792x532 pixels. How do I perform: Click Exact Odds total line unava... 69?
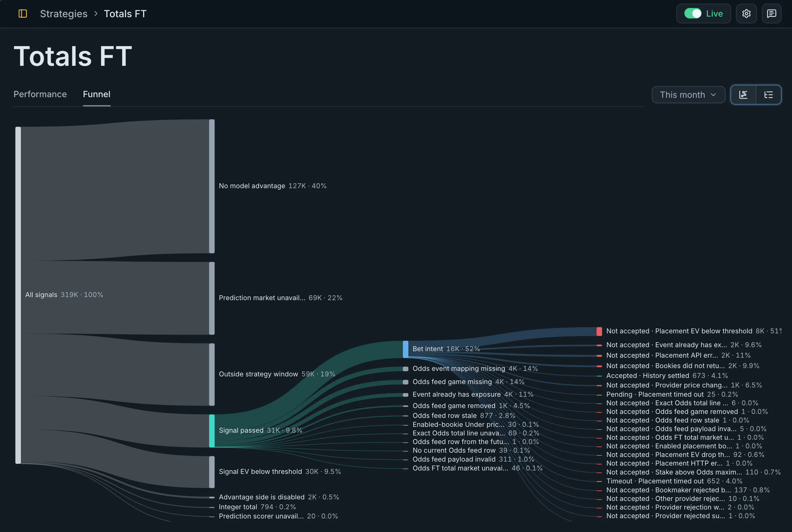click(x=476, y=433)
